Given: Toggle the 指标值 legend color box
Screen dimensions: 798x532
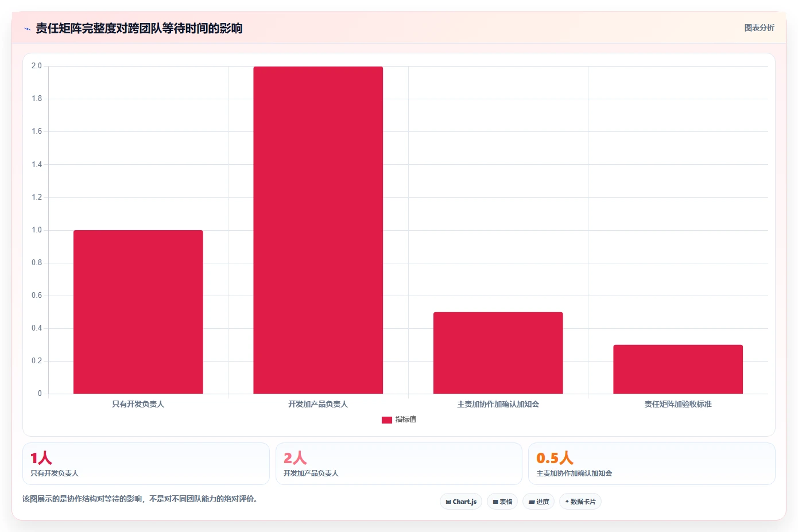Looking at the screenshot, I should pyautogui.click(x=387, y=420).
